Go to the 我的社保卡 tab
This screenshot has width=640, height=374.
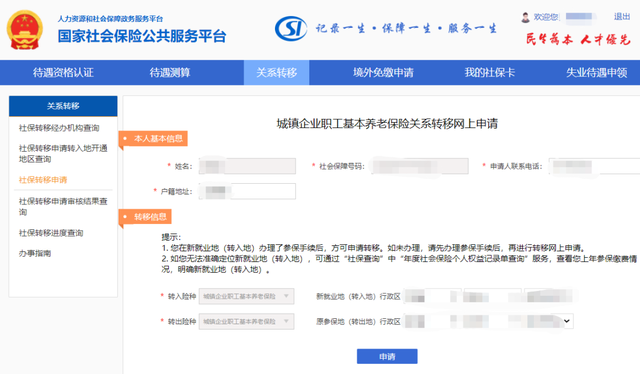click(490, 73)
